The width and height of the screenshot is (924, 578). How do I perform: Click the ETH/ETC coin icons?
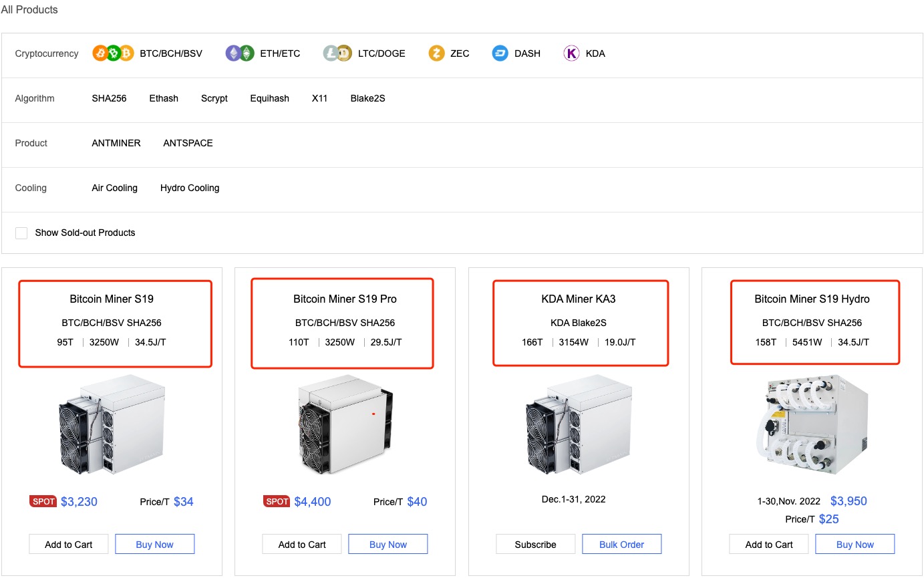coord(241,53)
